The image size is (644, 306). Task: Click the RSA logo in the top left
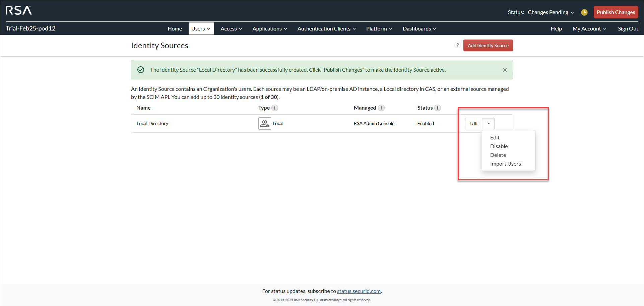tap(18, 10)
